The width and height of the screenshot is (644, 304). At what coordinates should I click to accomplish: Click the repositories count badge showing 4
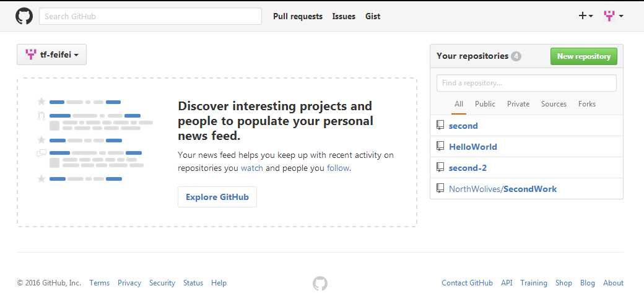coord(516,56)
